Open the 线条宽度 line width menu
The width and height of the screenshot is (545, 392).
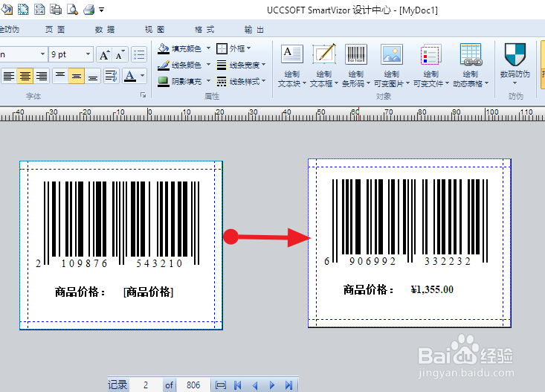pos(241,65)
